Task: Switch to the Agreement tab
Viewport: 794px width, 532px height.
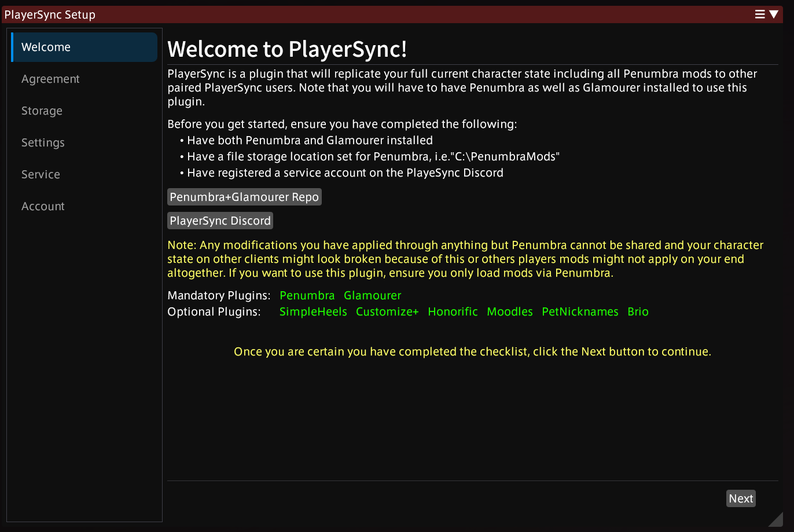Action: [50, 79]
